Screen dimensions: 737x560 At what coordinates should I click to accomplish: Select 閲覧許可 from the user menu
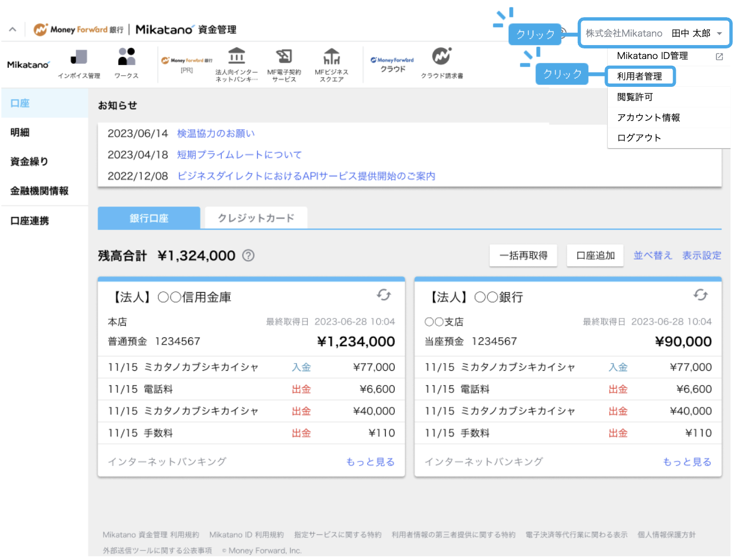tap(635, 97)
